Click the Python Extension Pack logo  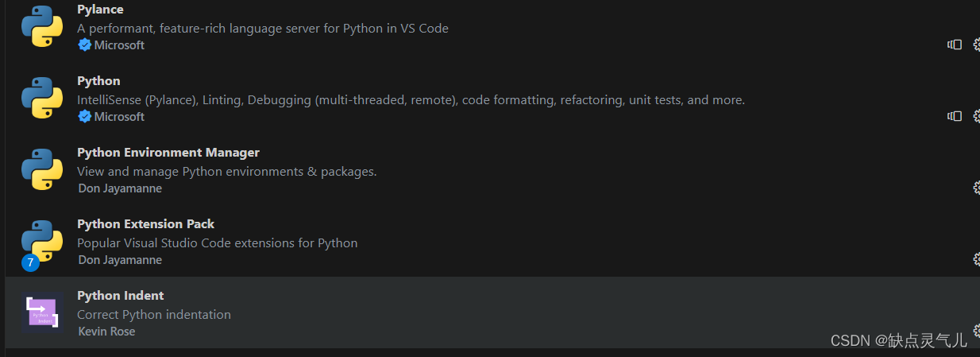(x=41, y=241)
